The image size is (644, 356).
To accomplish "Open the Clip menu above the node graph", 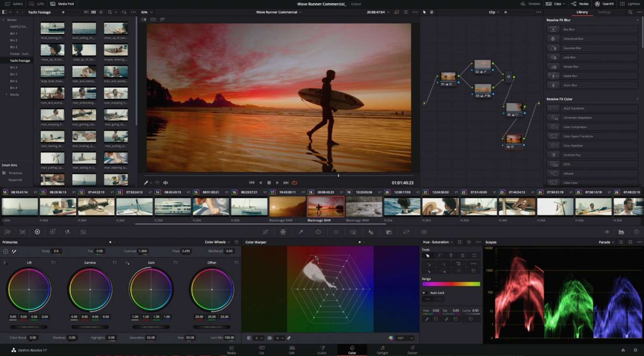I will pyautogui.click(x=492, y=12).
